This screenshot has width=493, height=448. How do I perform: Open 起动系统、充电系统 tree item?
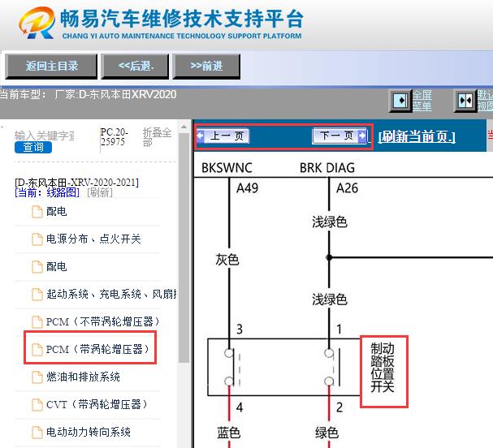[x=111, y=294]
